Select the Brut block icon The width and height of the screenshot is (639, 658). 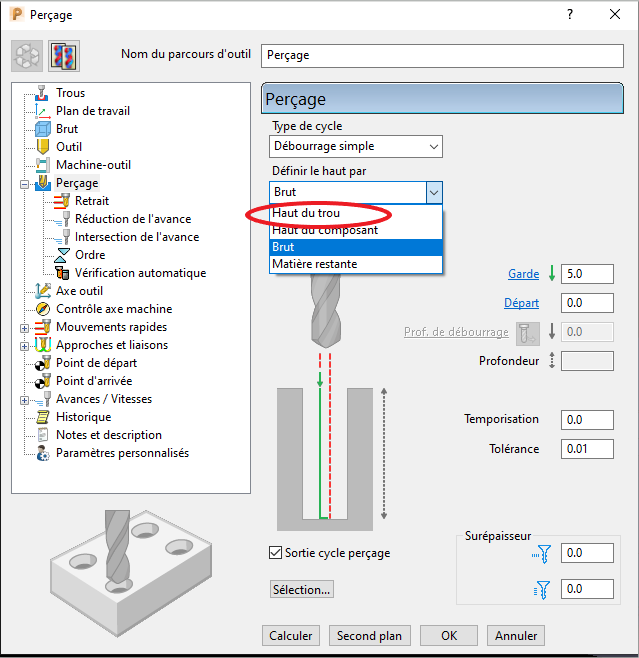click(x=42, y=129)
